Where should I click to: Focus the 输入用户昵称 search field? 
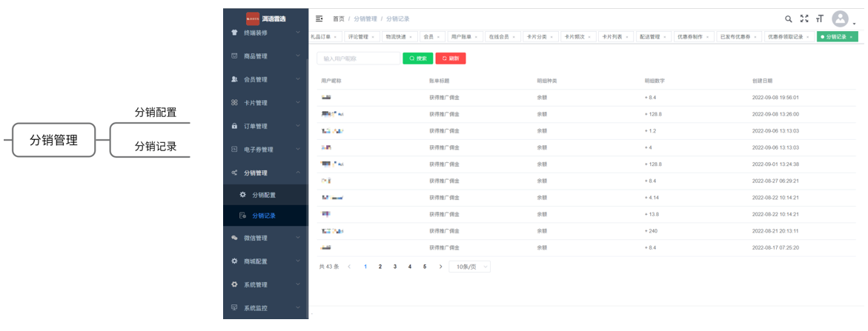[x=358, y=58]
